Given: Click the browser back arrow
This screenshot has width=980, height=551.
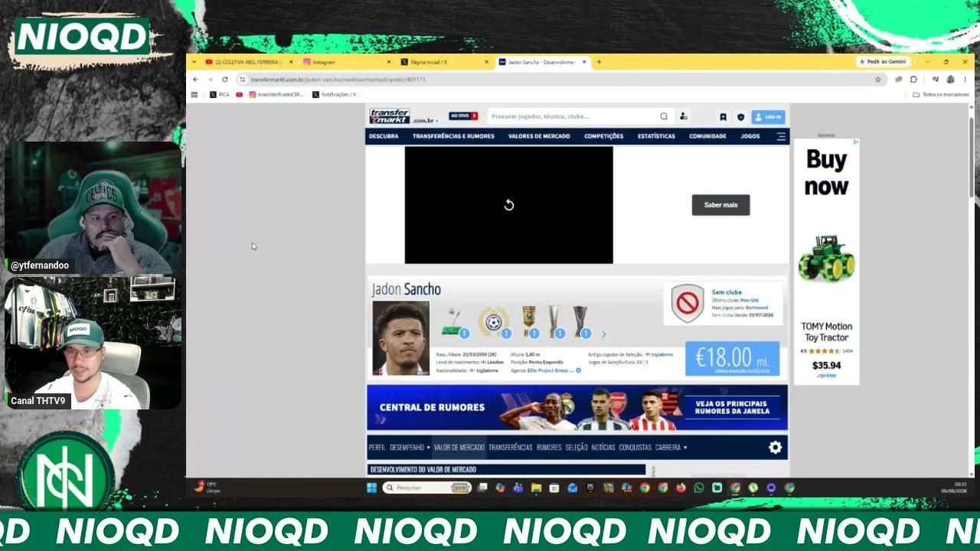Looking at the screenshot, I should 195,80.
